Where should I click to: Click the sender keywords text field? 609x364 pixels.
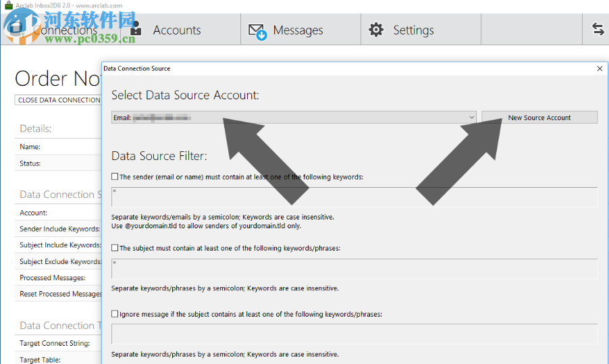(x=354, y=197)
